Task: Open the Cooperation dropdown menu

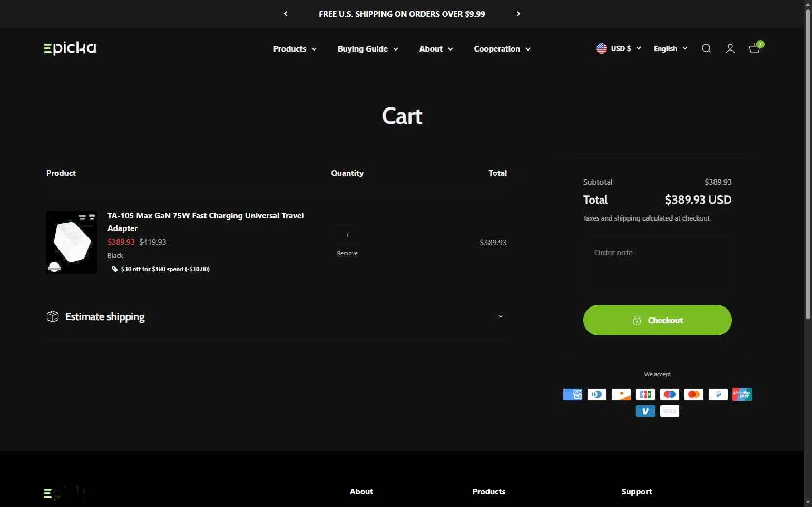Action: click(502, 49)
